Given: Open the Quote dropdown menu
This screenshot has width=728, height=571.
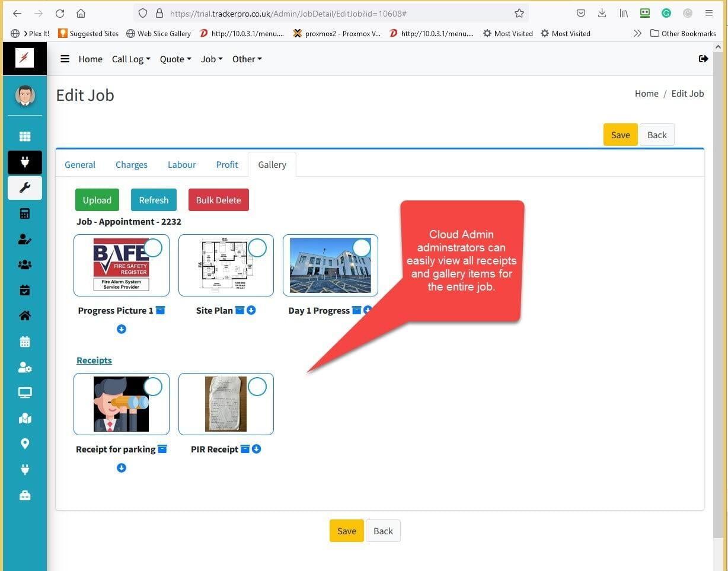Looking at the screenshot, I should pyautogui.click(x=175, y=59).
